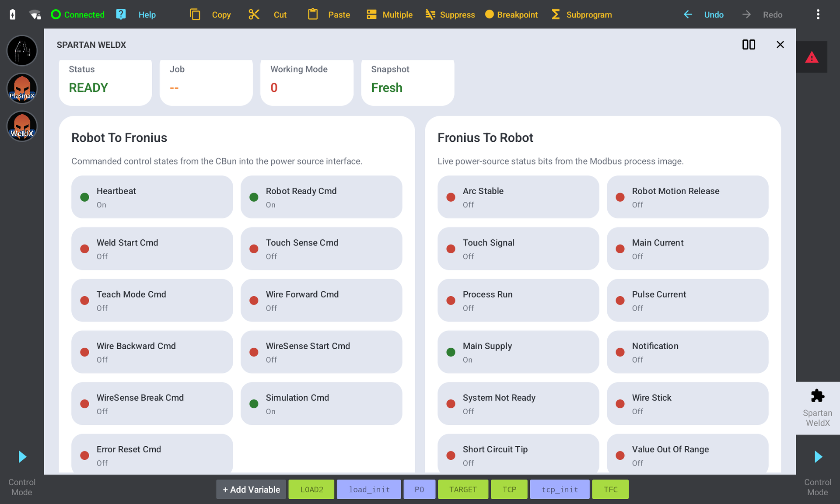The image size is (840, 504).
Task: Close the Spartan WeldX panel
Action: (x=780, y=45)
